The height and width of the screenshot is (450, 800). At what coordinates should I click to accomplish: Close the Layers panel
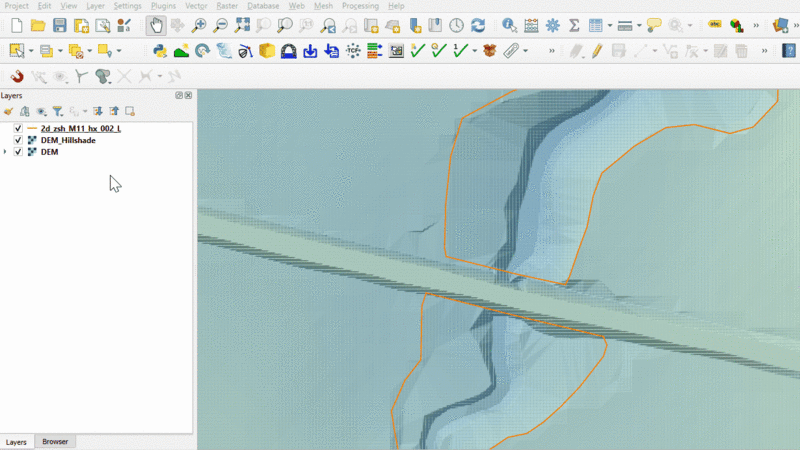(x=188, y=95)
